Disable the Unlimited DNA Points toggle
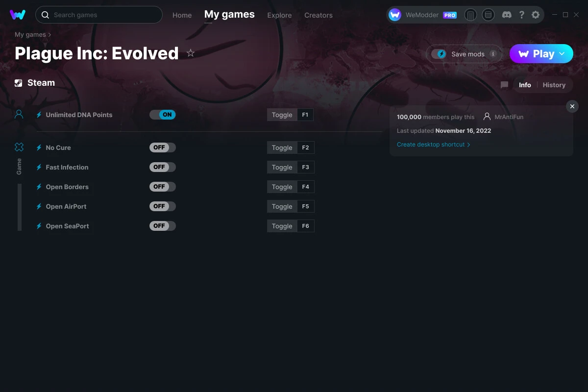The width and height of the screenshot is (588, 392). pos(162,114)
